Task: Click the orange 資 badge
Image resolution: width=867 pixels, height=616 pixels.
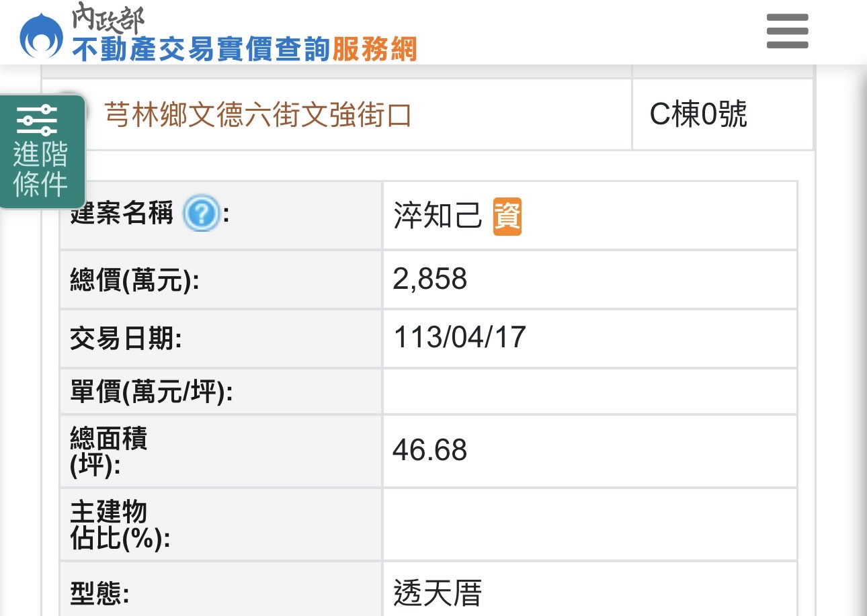Action: pyautogui.click(x=507, y=217)
